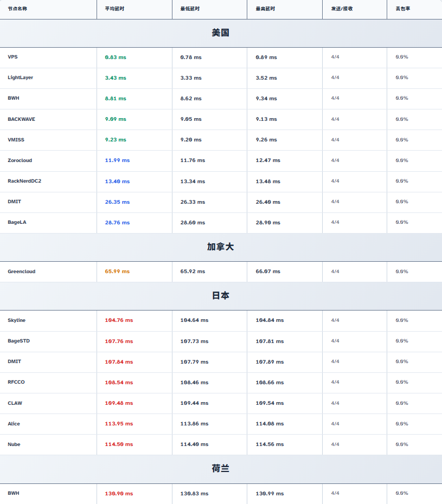Select the red 114.50 ms Nube latency
This screenshot has height=504, width=442.
point(119,444)
